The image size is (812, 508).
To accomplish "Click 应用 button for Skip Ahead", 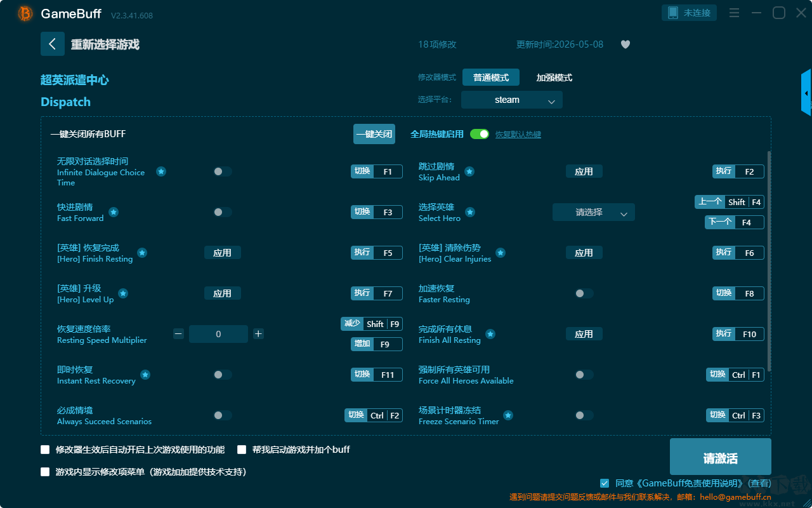I will pos(584,171).
